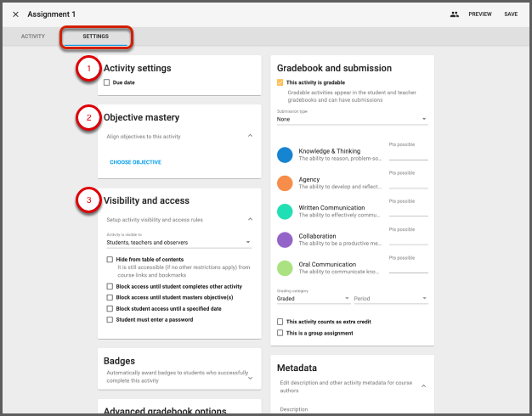
Task: Select the Settings tab
Action: (96, 37)
